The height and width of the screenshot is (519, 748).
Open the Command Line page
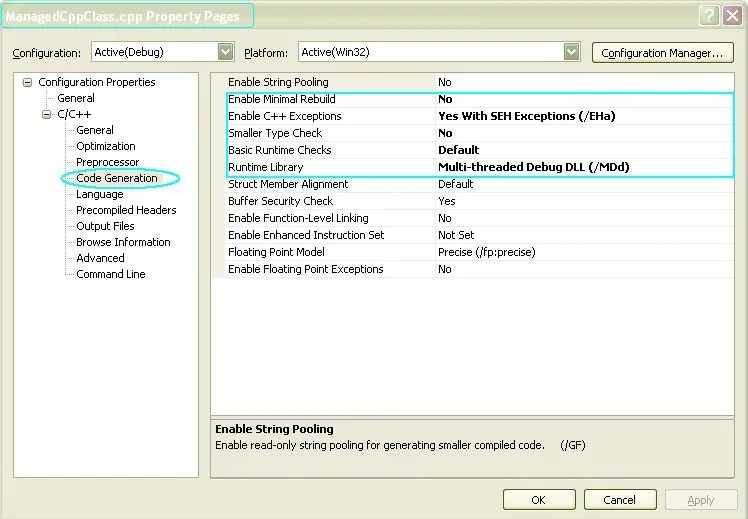pos(111,274)
